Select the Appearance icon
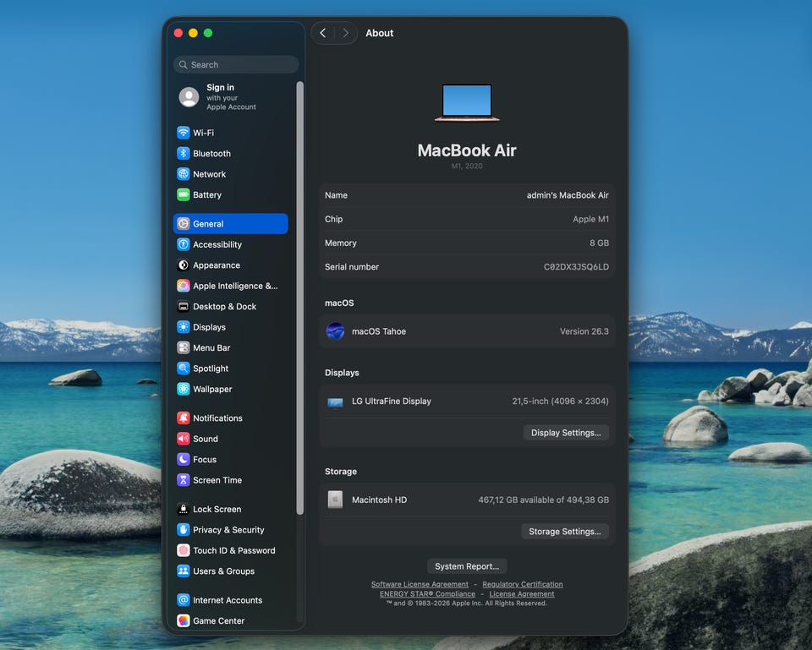Viewport: 812px width, 650px height. click(x=184, y=265)
